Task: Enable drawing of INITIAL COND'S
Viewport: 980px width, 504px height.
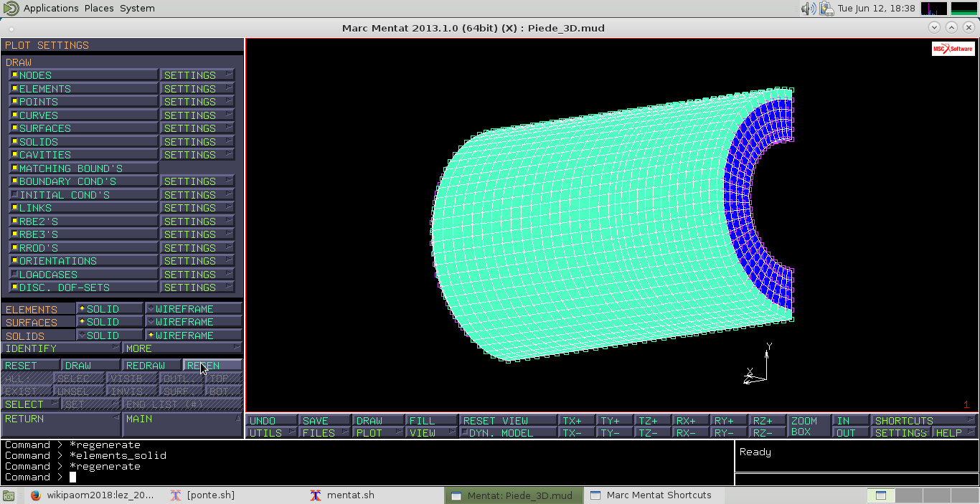Action: click(83, 195)
